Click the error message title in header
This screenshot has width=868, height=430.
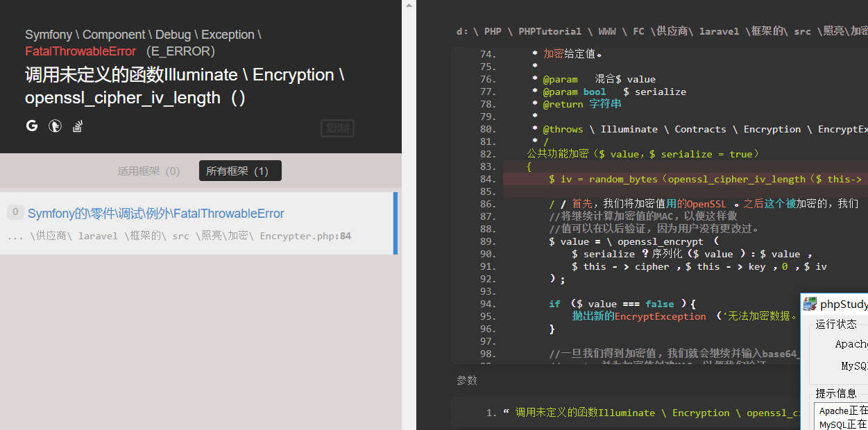coord(185,86)
